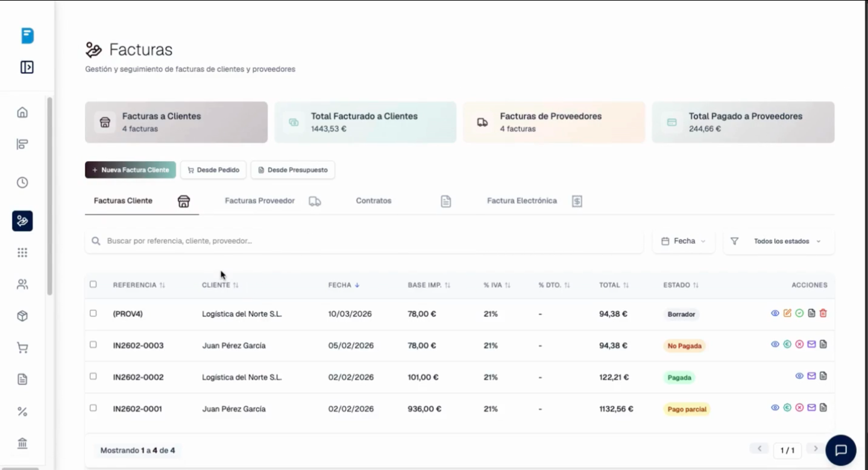The height and width of the screenshot is (470, 868).
Task: Check the (PROV4) row checkbox
Action: (93, 313)
